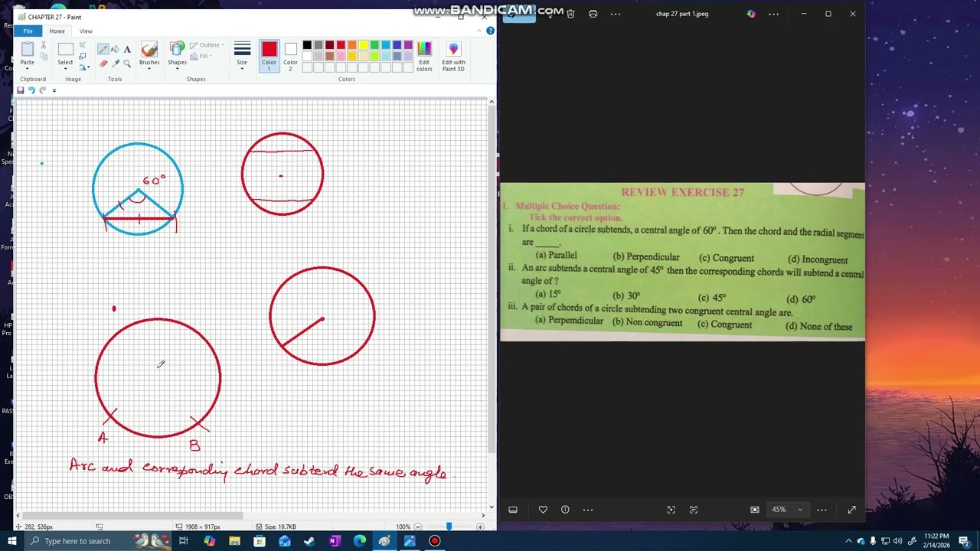980x551 pixels.
Task: Click the Cut scissors icon
Action: coord(44,46)
